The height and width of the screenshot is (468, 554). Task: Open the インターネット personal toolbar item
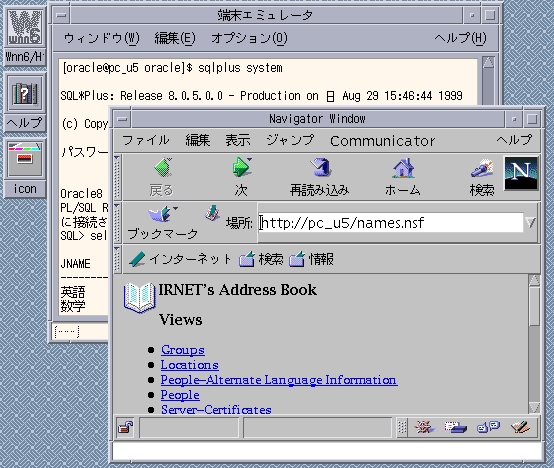tap(180, 259)
